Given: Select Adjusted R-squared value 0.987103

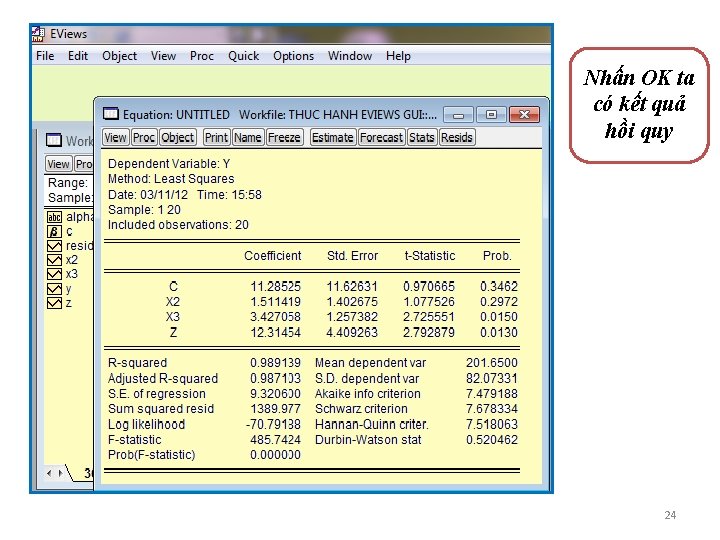Looking at the screenshot, I should (x=276, y=378).
